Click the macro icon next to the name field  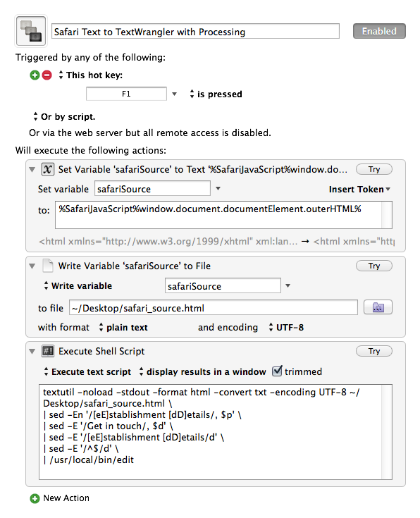31,31
